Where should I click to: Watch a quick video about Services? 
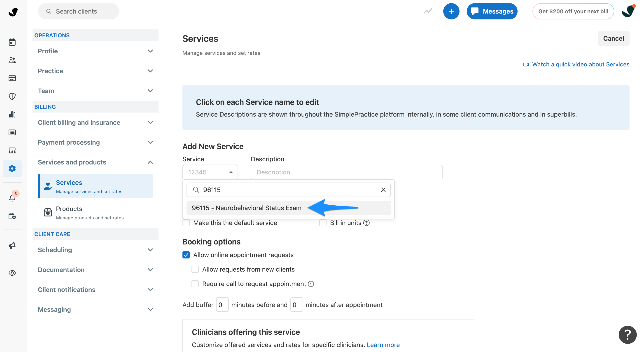pyautogui.click(x=581, y=65)
